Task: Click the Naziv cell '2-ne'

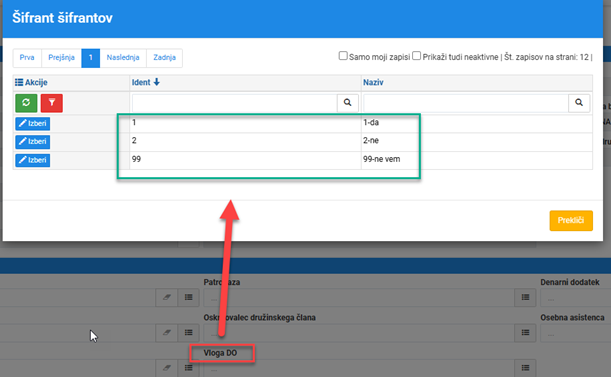Action: tap(477, 142)
